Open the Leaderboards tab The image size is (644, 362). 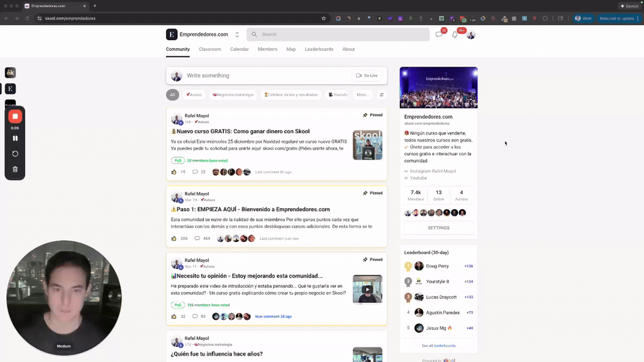tap(319, 49)
